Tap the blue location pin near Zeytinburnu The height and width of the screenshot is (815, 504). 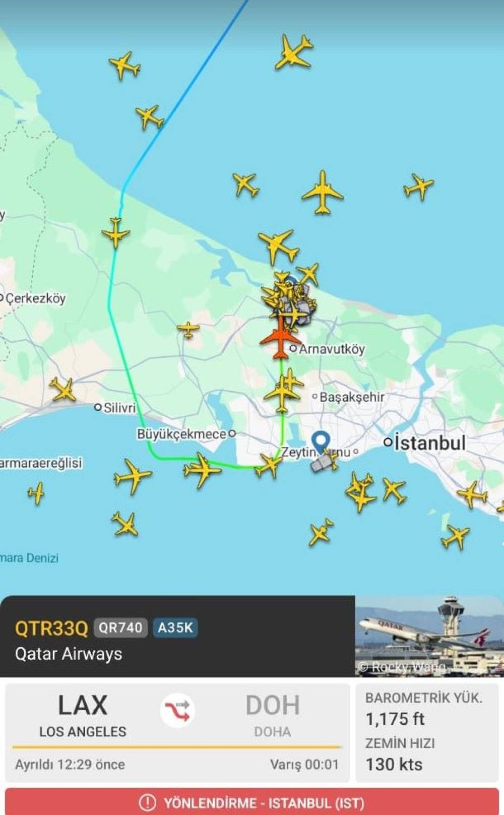[321, 442]
